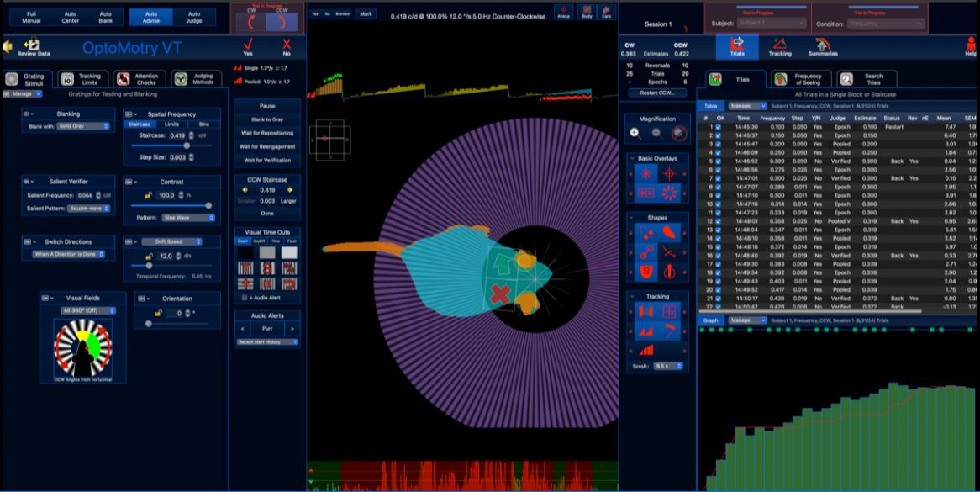The width and height of the screenshot is (980, 492).
Task: Click the red No X icon
Action: pos(287,45)
